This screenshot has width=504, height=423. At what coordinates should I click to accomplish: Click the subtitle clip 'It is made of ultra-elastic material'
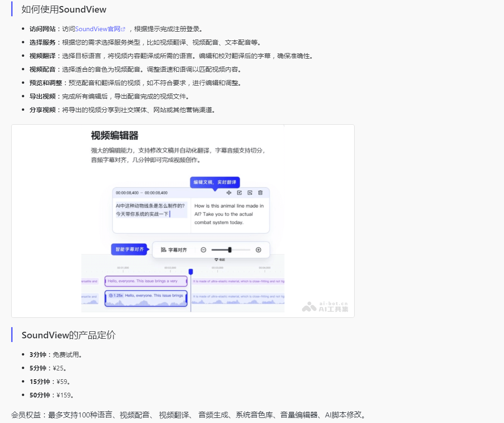click(x=238, y=281)
